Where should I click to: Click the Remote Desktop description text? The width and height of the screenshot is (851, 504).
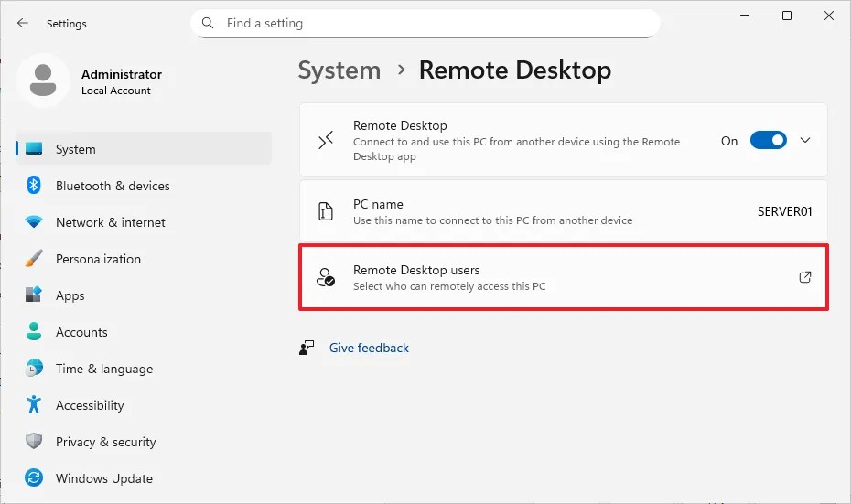coord(516,149)
